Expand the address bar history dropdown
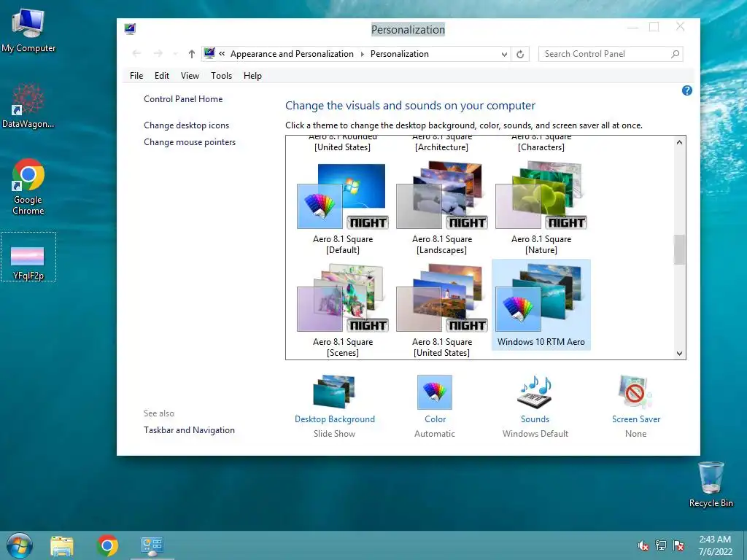747x560 pixels. pos(504,54)
